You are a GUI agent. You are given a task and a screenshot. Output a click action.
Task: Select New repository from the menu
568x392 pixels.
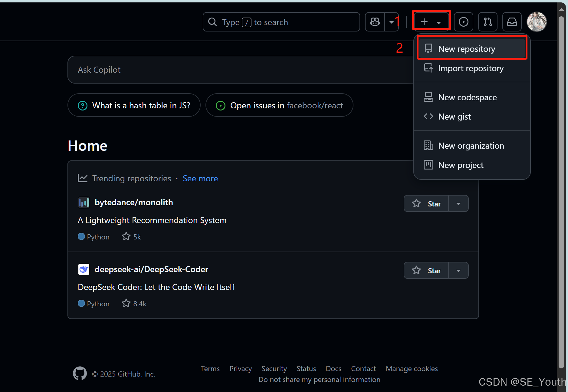(472, 48)
